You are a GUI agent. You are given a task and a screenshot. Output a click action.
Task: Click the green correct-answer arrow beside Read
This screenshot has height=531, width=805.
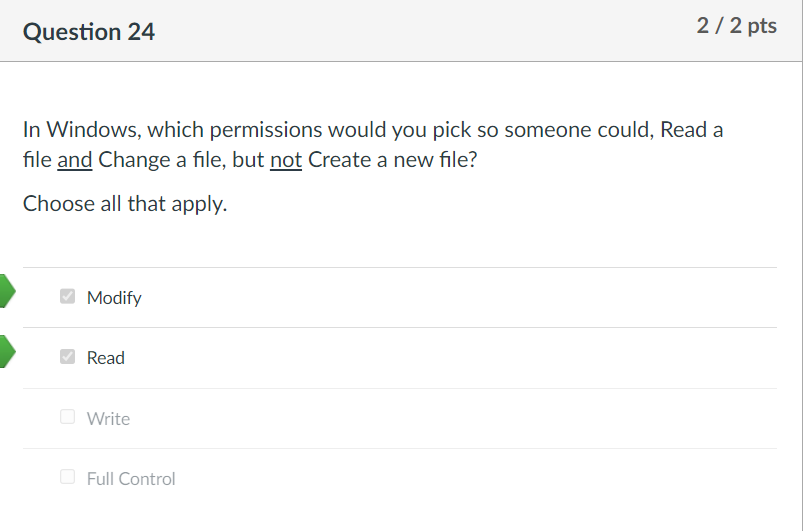[x=7, y=351]
